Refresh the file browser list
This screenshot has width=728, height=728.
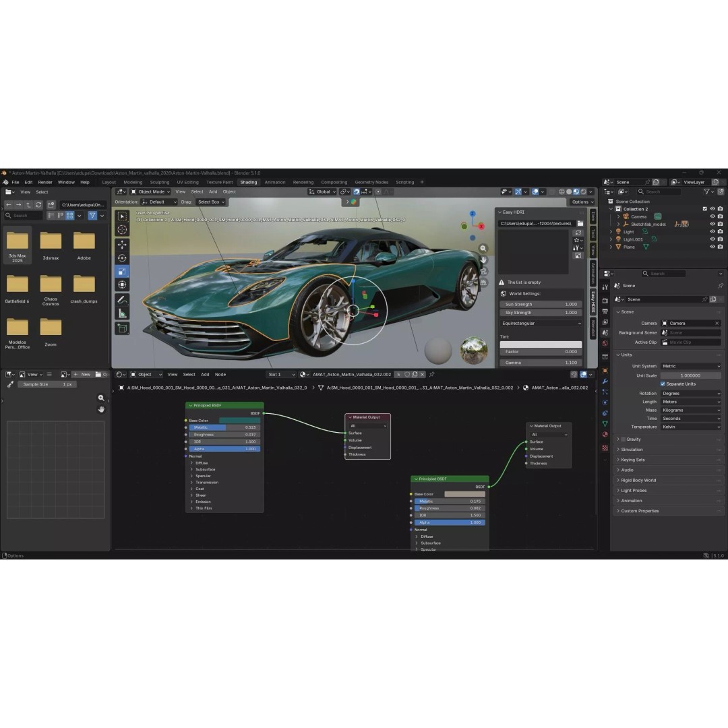[x=38, y=205]
